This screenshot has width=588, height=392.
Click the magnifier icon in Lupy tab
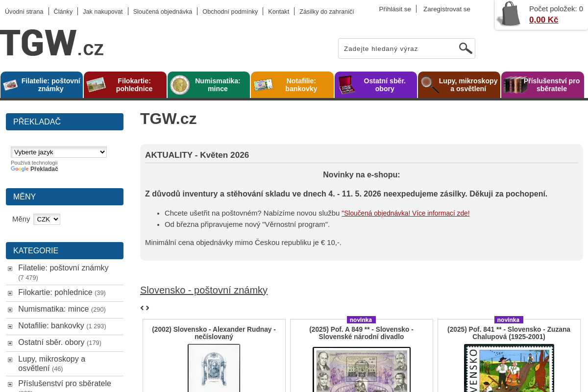(430, 85)
